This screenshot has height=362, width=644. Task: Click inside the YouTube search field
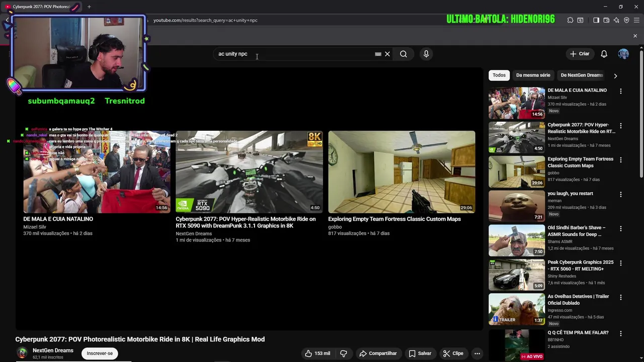(294, 54)
